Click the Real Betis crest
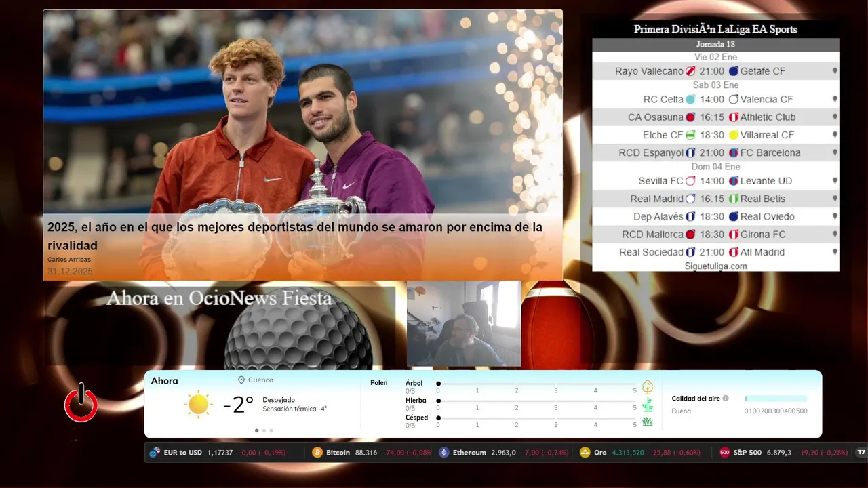 733,199
